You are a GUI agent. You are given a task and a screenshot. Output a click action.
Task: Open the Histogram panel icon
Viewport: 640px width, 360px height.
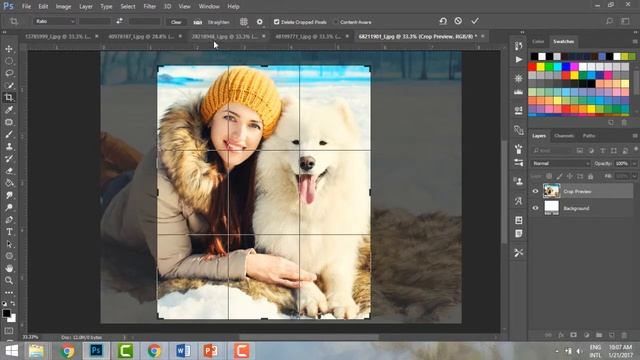pyautogui.click(x=519, y=92)
